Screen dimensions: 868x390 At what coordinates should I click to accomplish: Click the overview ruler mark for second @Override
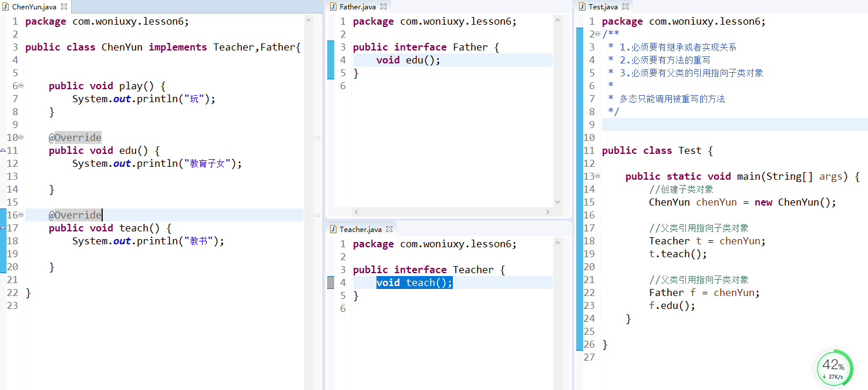tap(317, 215)
